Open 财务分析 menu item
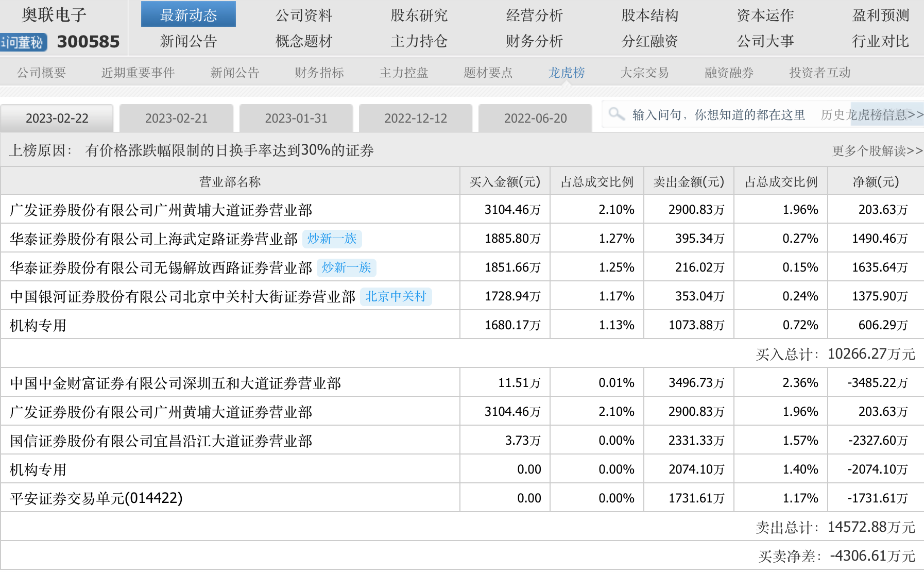Viewport: 924px width, 572px height. 534,41
